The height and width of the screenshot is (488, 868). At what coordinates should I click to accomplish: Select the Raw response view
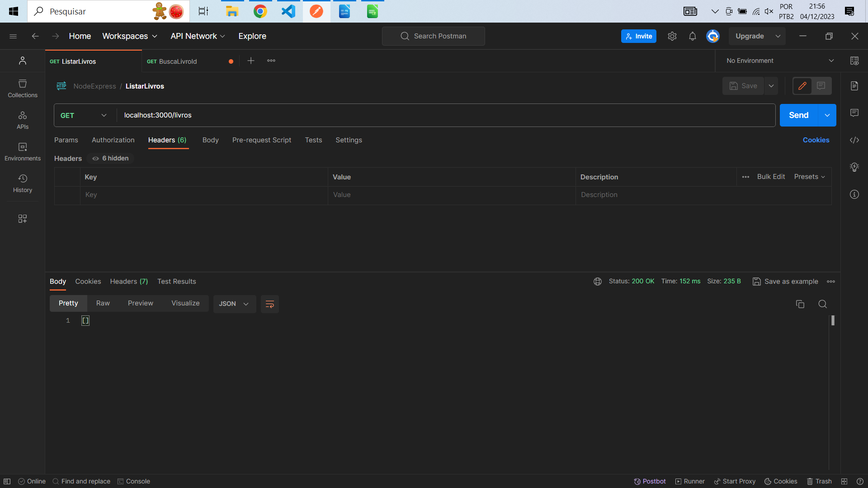click(103, 303)
